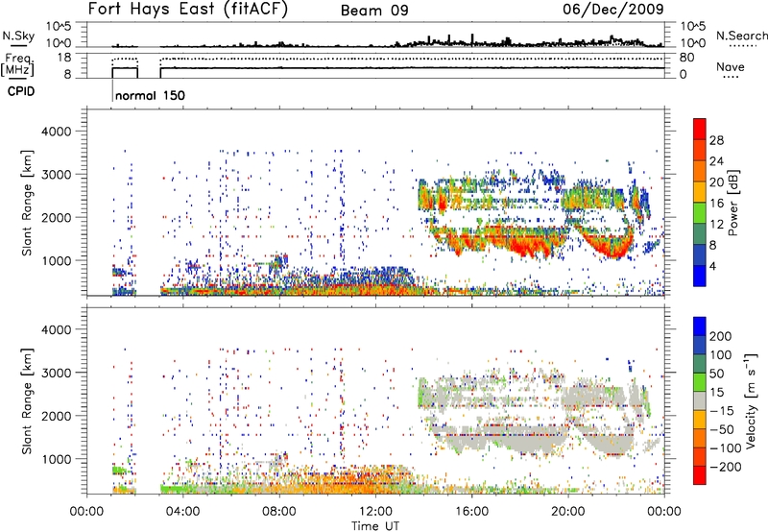The height and width of the screenshot is (532, 768).
Task: Click the 'Fort Hays East (fitACF)' title
Action: pos(187,10)
